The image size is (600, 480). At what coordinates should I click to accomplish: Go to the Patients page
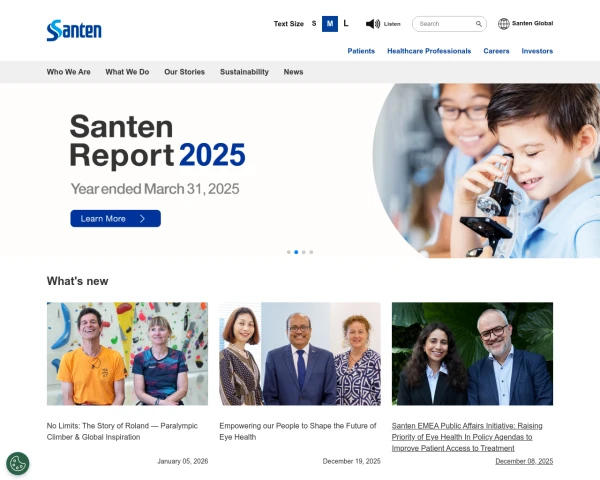click(361, 51)
